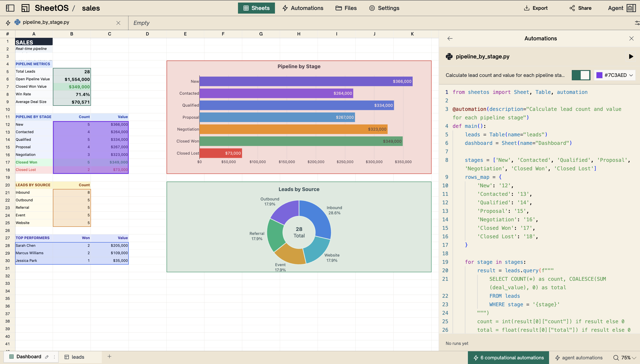
Task: Toggle the automation enabled switch
Action: (x=581, y=75)
